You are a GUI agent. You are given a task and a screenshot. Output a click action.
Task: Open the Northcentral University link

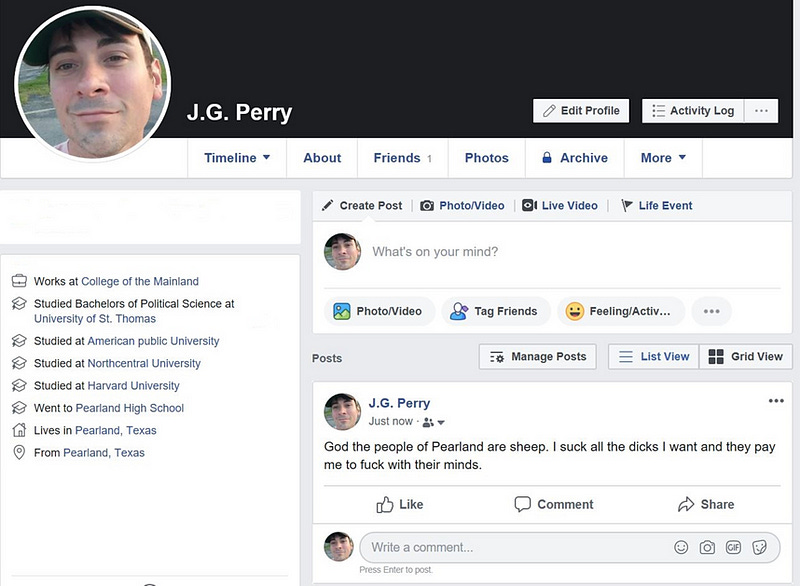tap(144, 363)
